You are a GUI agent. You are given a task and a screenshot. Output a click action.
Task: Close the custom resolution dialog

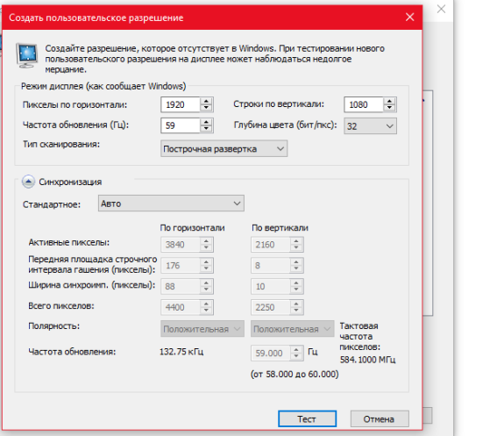point(410,17)
